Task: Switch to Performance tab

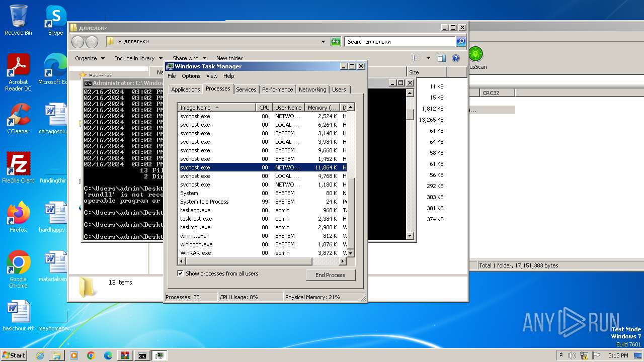Action: pos(277,89)
